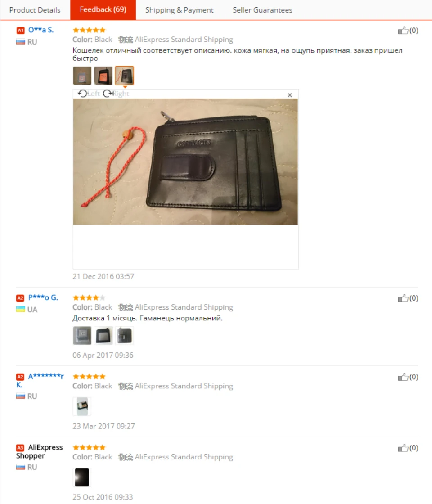Select the Feedback (69) tab

(x=103, y=9)
